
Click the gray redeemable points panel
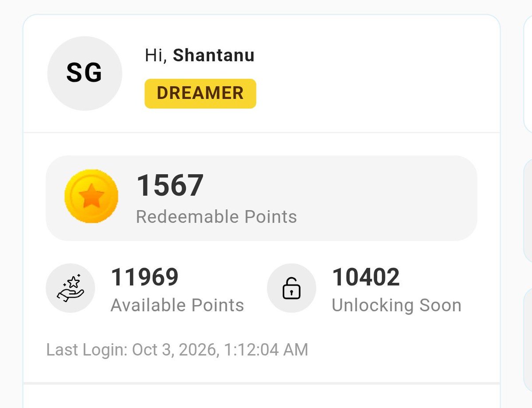click(x=262, y=198)
